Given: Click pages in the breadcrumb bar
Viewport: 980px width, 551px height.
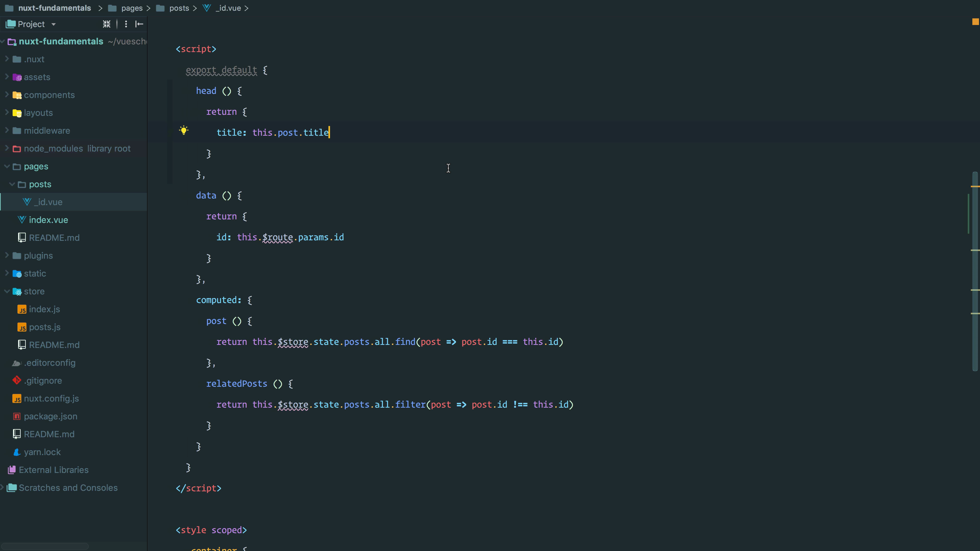Looking at the screenshot, I should pos(132,8).
